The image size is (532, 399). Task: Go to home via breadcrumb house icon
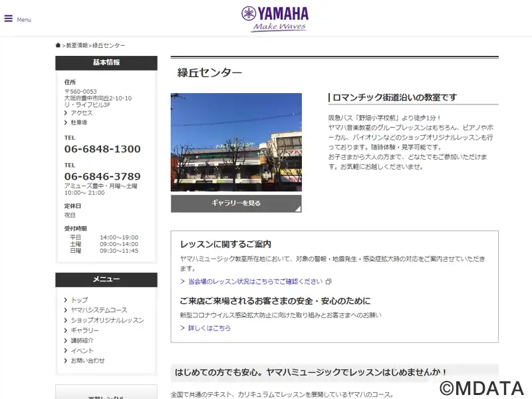click(58, 45)
